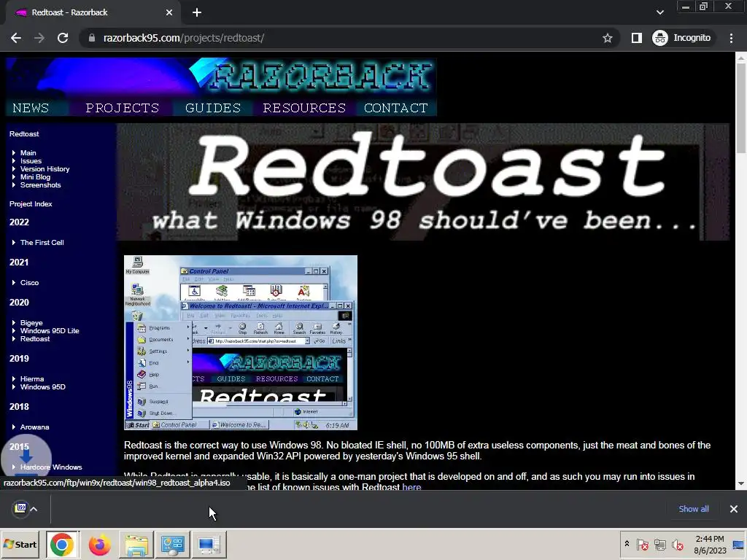747x560 pixels.
Task: Open the Mini Blog link
Action: (35, 177)
